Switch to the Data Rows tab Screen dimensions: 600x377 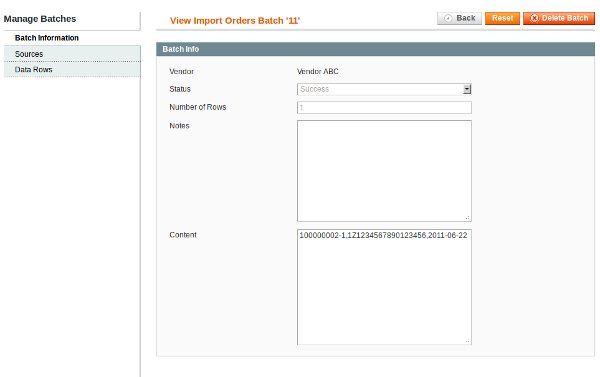coord(72,69)
